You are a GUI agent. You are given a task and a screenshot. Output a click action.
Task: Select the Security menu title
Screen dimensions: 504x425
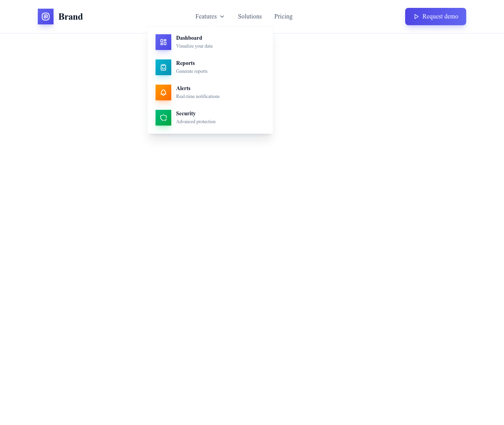[186, 114]
